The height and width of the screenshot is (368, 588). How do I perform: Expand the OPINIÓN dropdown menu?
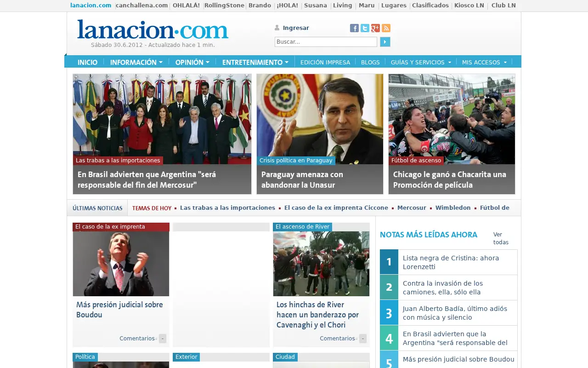coord(192,62)
